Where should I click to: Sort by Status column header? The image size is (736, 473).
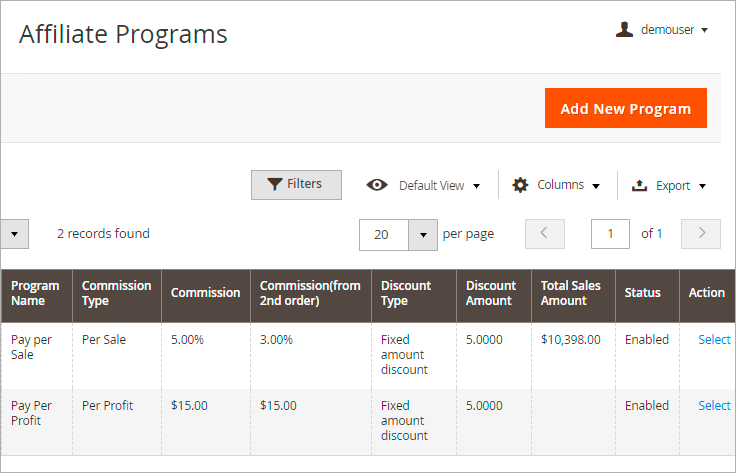(x=642, y=293)
